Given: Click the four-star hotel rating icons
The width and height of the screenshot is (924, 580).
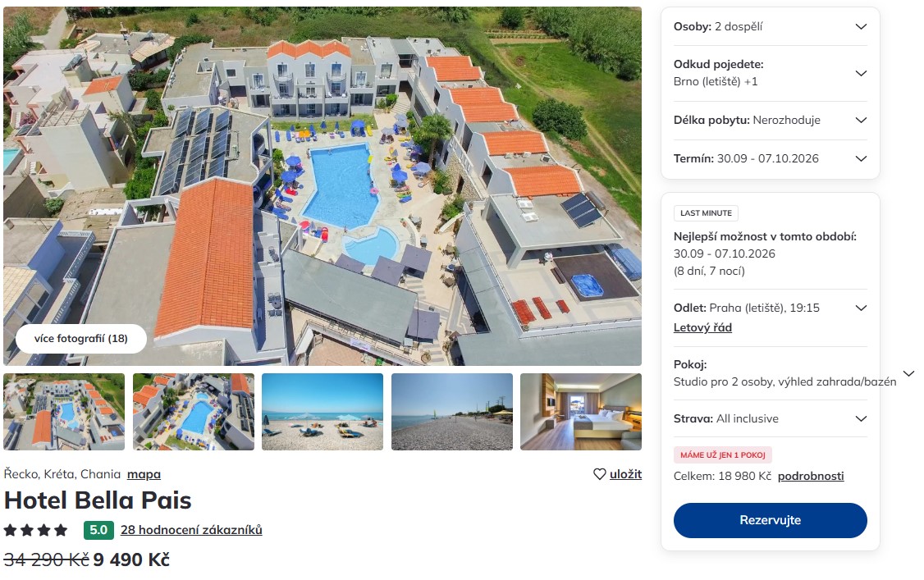Looking at the screenshot, I should point(35,530).
